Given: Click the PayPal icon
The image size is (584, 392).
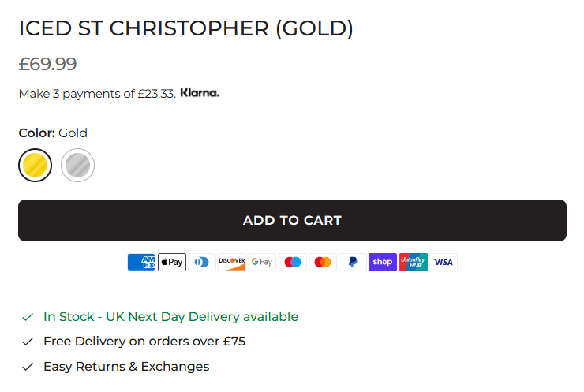Looking at the screenshot, I should (353, 262).
